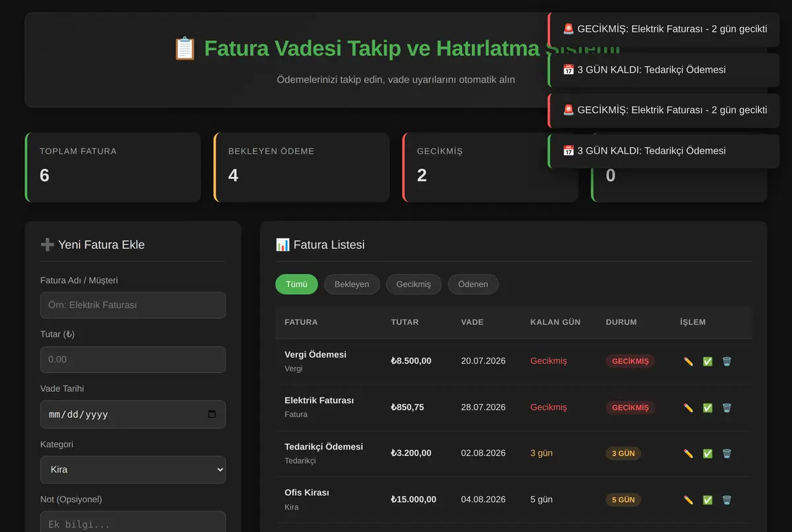Focus the Fatura Adı / Müşteri input

coord(133,306)
